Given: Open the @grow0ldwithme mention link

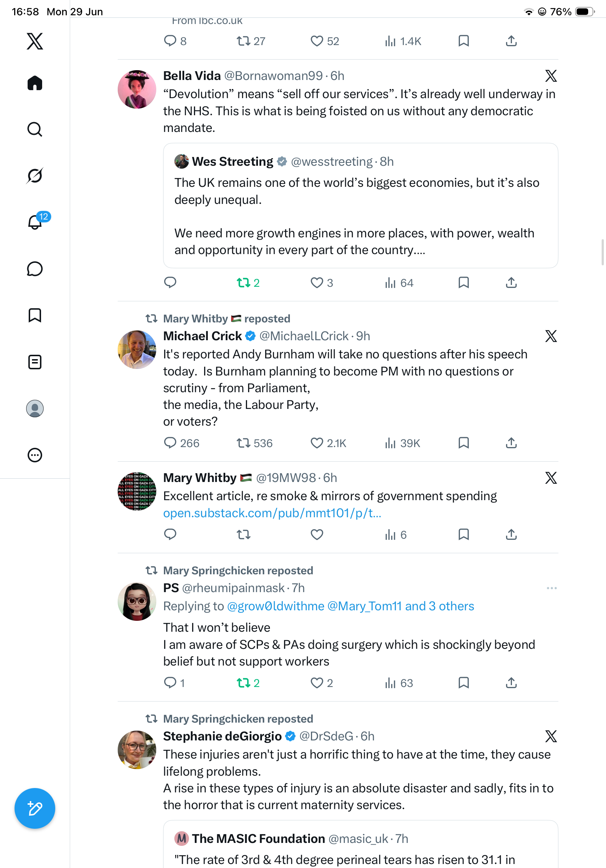Looking at the screenshot, I should [275, 606].
